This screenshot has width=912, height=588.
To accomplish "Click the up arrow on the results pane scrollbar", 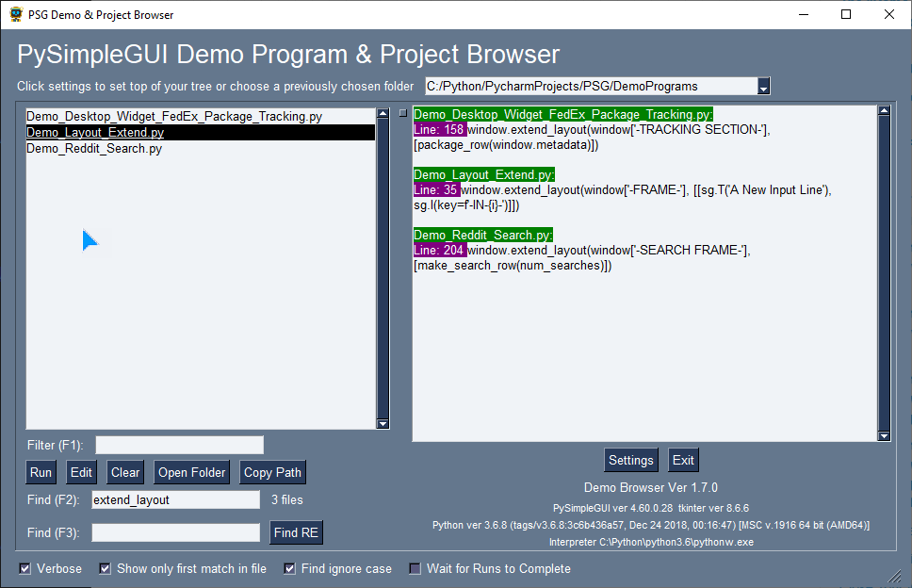I will 886,109.
